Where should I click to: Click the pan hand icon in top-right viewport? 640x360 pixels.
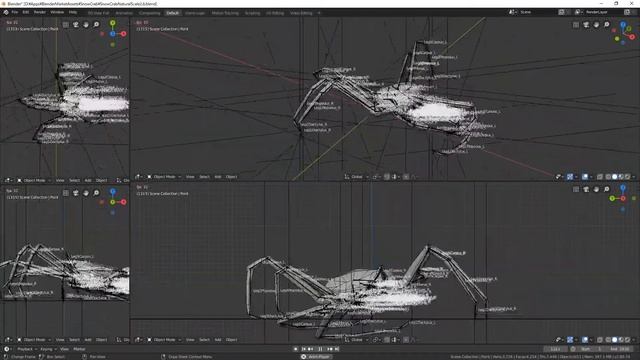click(596, 25)
